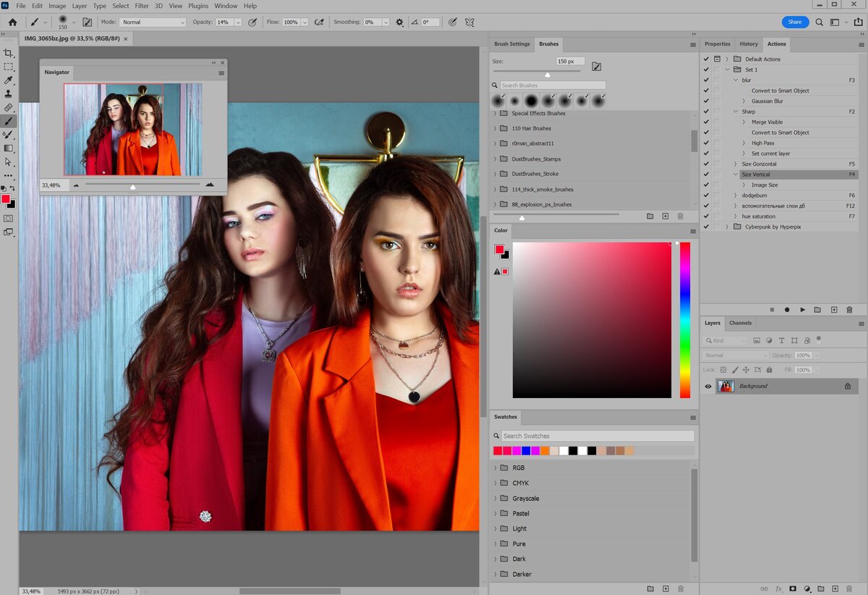The width and height of the screenshot is (868, 595).
Task: Open symmetry paint butterfly options
Action: [x=469, y=22]
